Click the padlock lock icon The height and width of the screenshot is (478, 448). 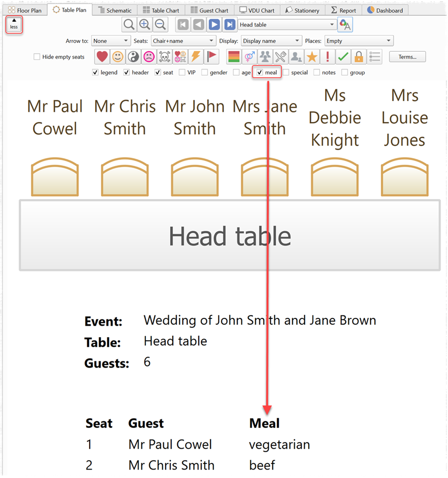click(359, 56)
